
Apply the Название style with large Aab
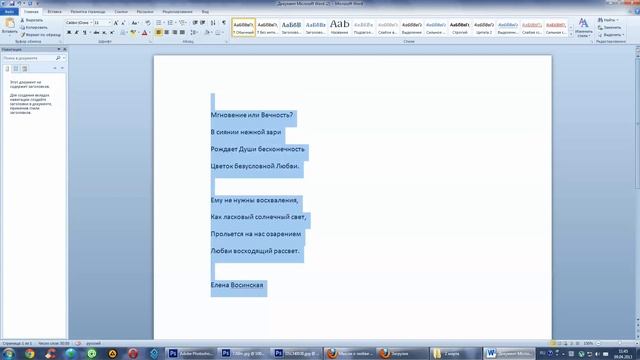[340, 27]
